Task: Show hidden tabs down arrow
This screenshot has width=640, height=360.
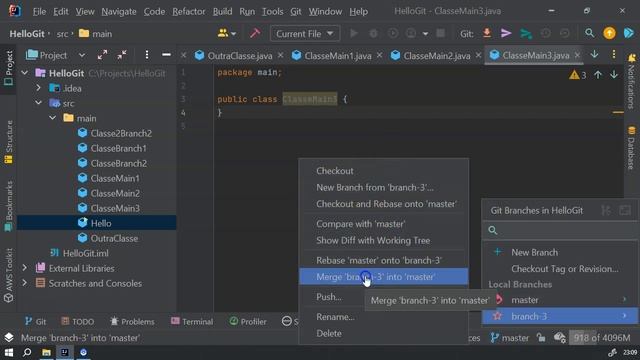Action: click(594, 55)
